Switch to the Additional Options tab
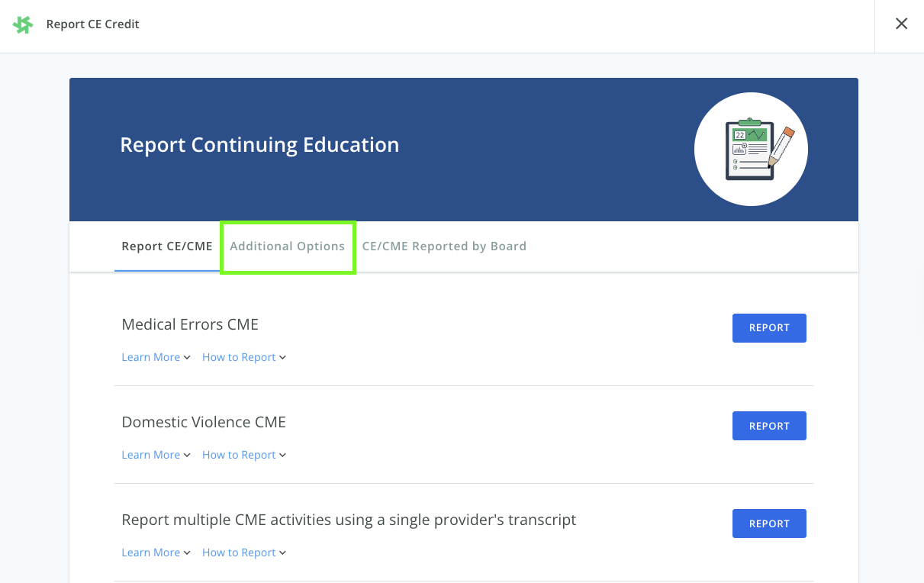Image resolution: width=924 pixels, height=583 pixels. tap(288, 246)
